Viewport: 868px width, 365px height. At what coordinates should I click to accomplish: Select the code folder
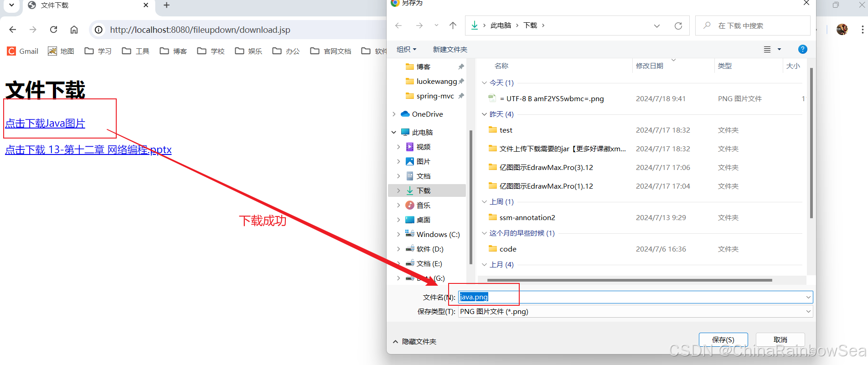[x=508, y=249]
